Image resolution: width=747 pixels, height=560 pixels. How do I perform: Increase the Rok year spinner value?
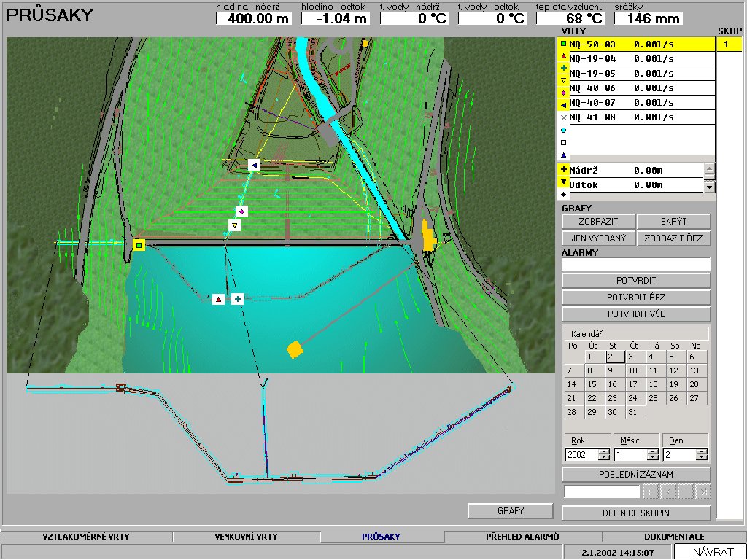point(603,451)
